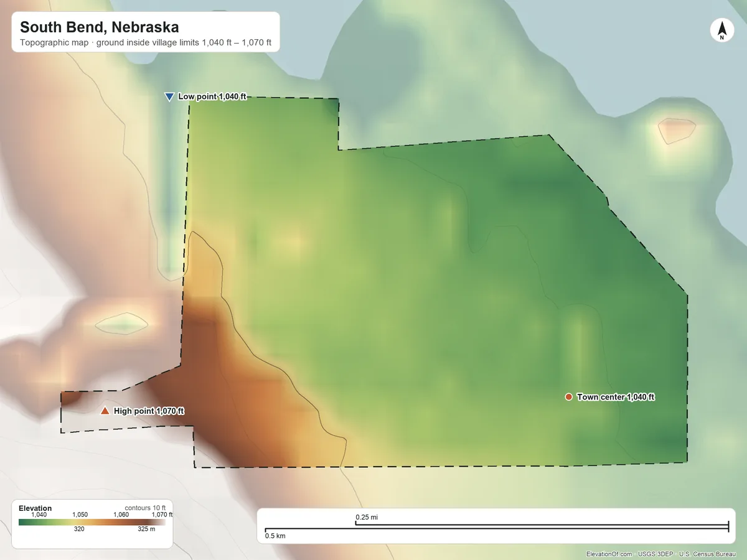Click the '0.25 mi' scale label
Viewport: 747px width, 560px height.
[x=367, y=517]
